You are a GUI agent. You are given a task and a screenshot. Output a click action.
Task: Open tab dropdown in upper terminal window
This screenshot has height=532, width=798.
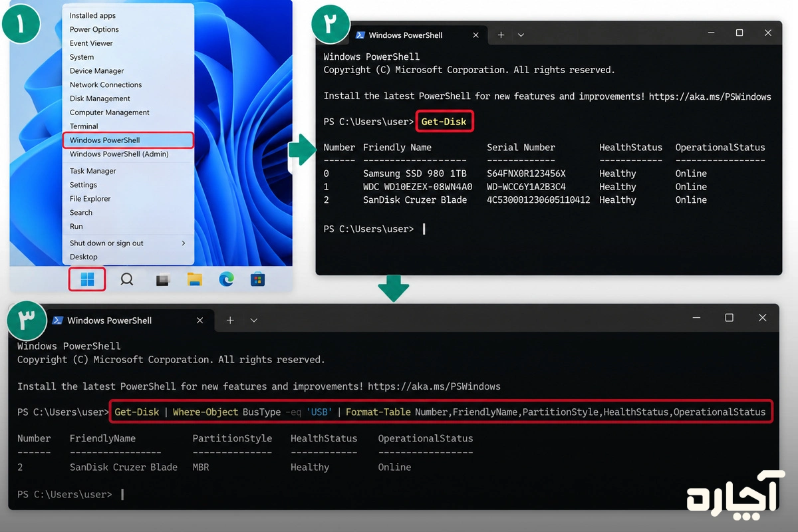point(521,35)
